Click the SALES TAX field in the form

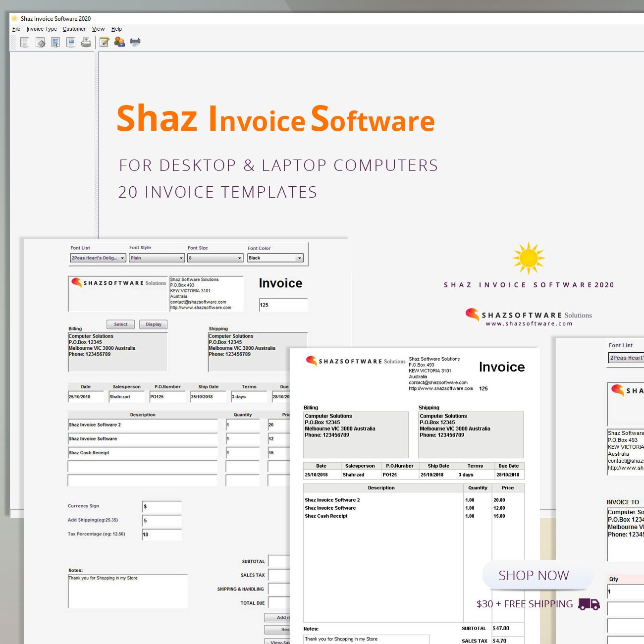[x=279, y=575]
